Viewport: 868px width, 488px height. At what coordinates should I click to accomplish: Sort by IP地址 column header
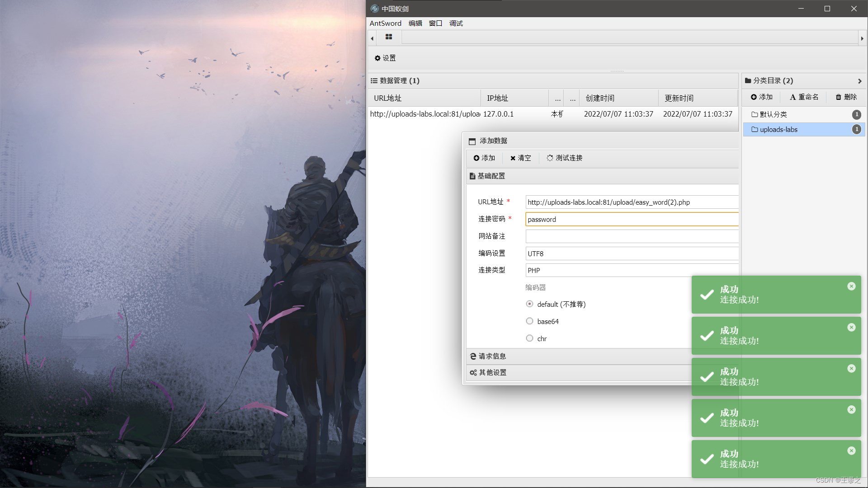[515, 98]
